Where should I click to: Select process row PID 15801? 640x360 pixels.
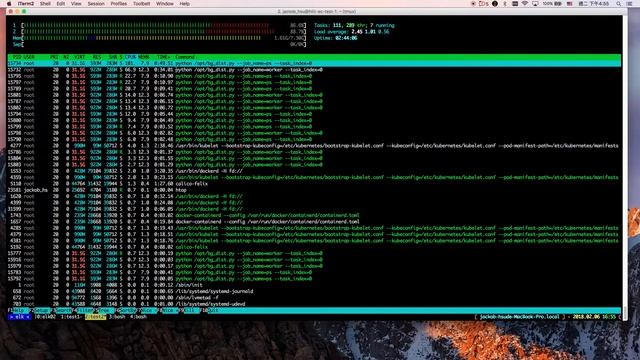click(314, 95)
